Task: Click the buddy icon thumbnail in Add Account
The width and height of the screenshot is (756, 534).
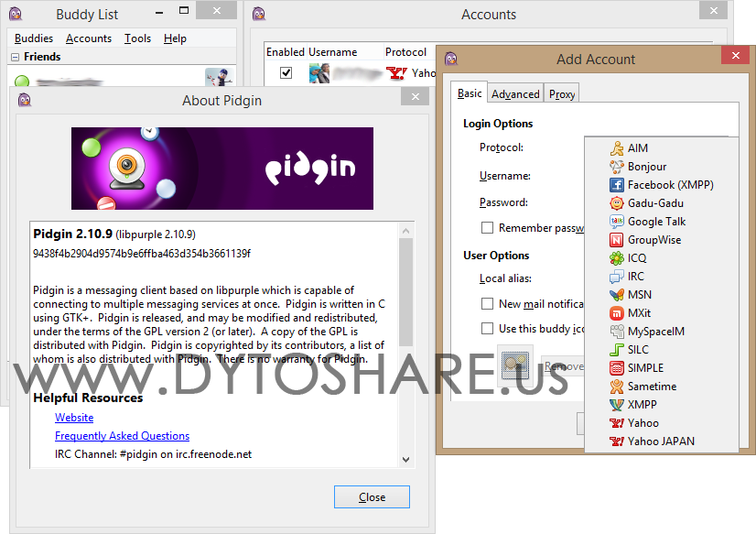Action: (x=515, y=365)
